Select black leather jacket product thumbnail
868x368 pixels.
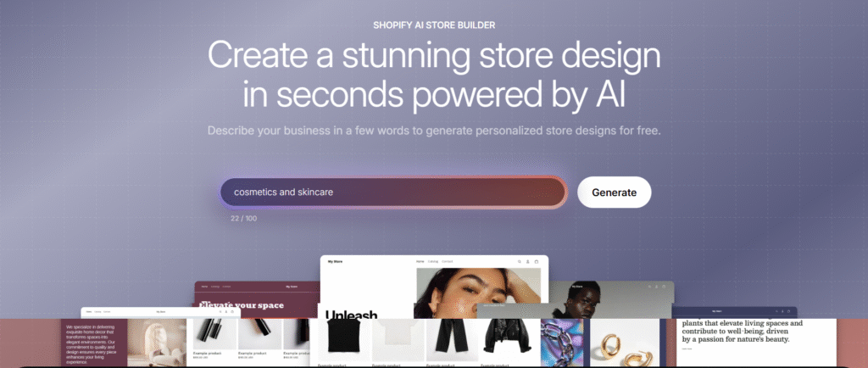pyautogui.click(x=507, y=337)
